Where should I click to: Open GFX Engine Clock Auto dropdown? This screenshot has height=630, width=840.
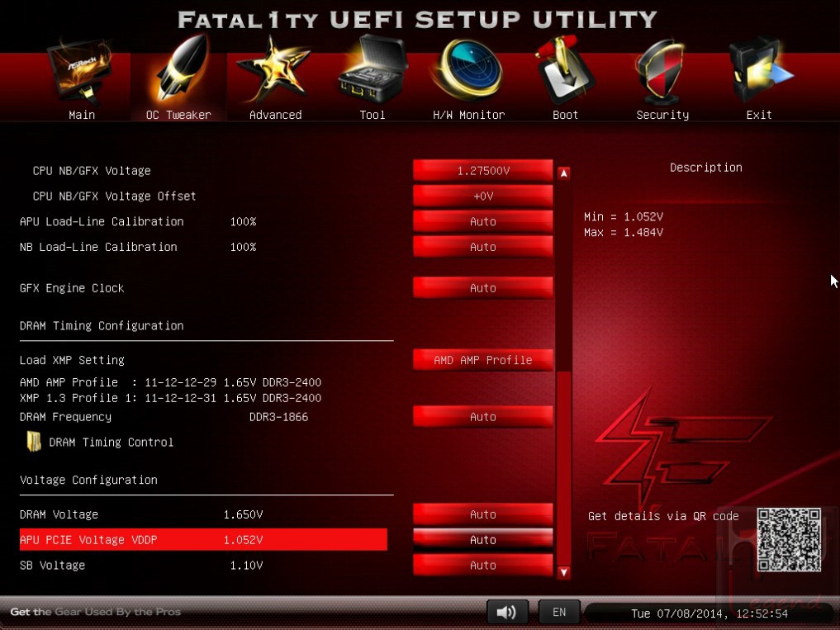482,287
